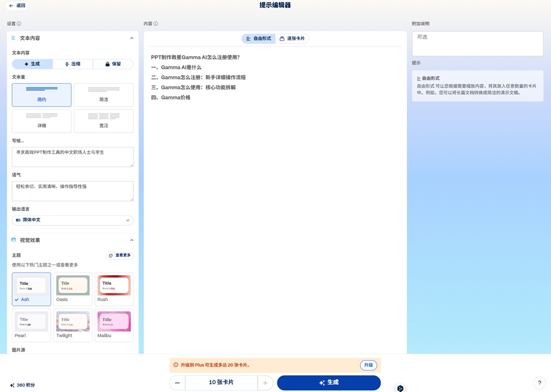Click the sparkle icon on 生成 mode button

(x=25, y=64)
